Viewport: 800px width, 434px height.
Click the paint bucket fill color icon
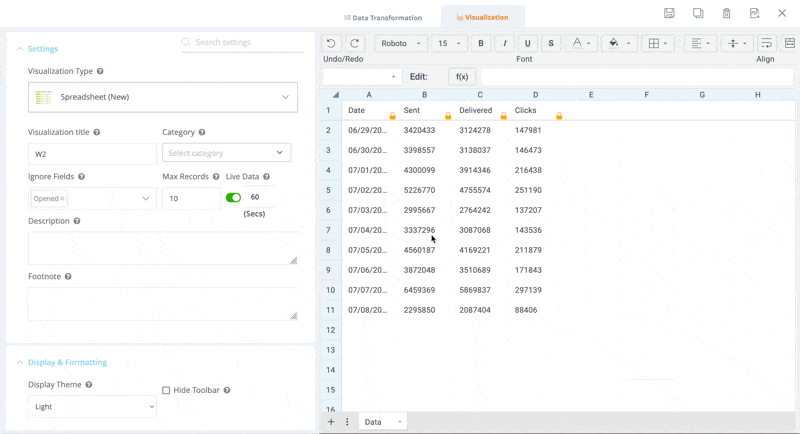[x=614, y=43]
